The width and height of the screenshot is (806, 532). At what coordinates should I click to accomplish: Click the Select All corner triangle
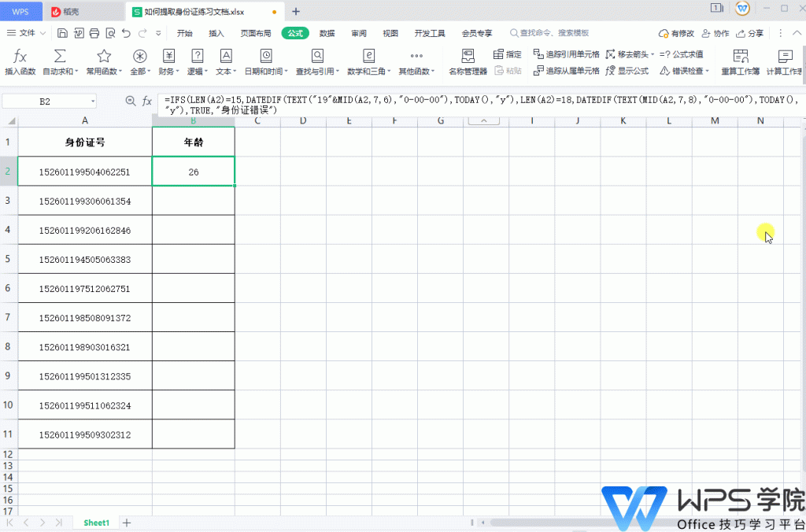(x=11, y=121)
